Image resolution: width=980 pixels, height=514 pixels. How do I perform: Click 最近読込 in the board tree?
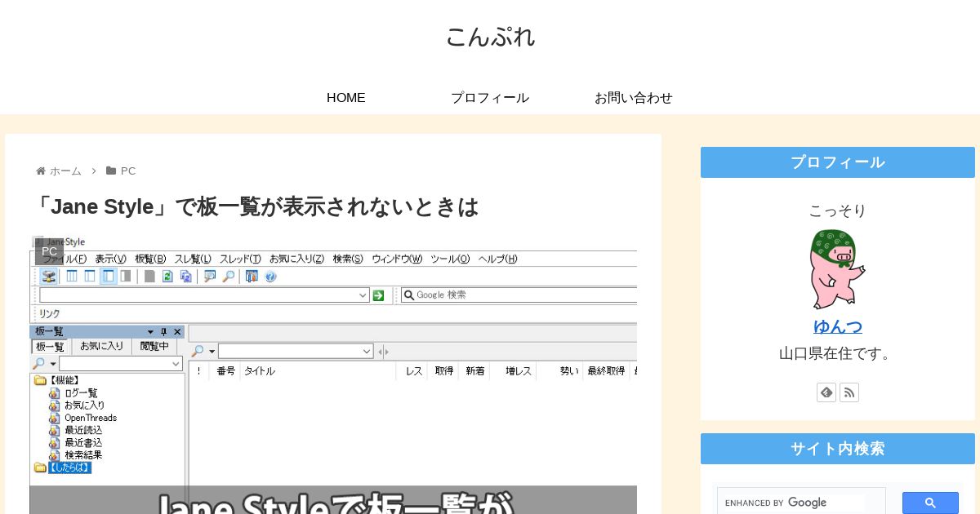[x=83, y=430]
